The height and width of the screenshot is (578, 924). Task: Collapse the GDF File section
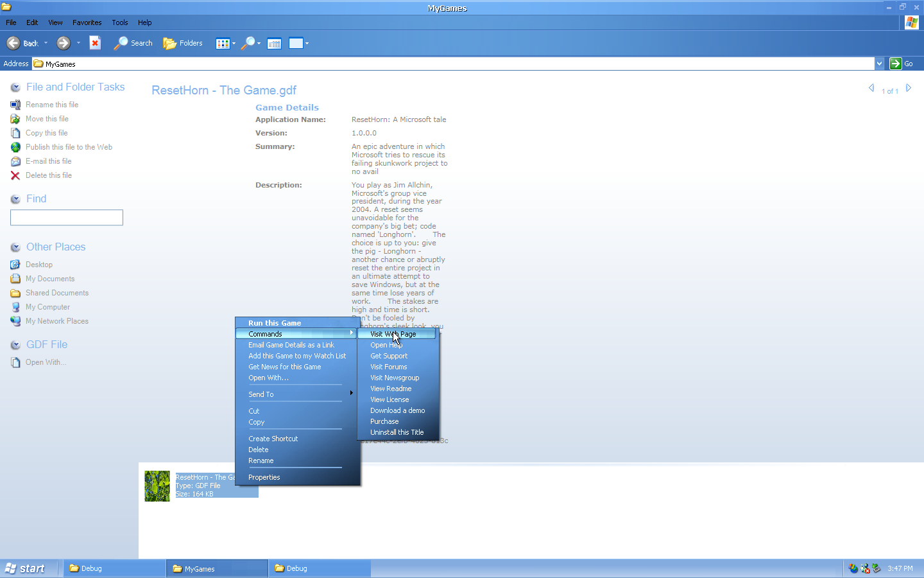pos(15,345)
